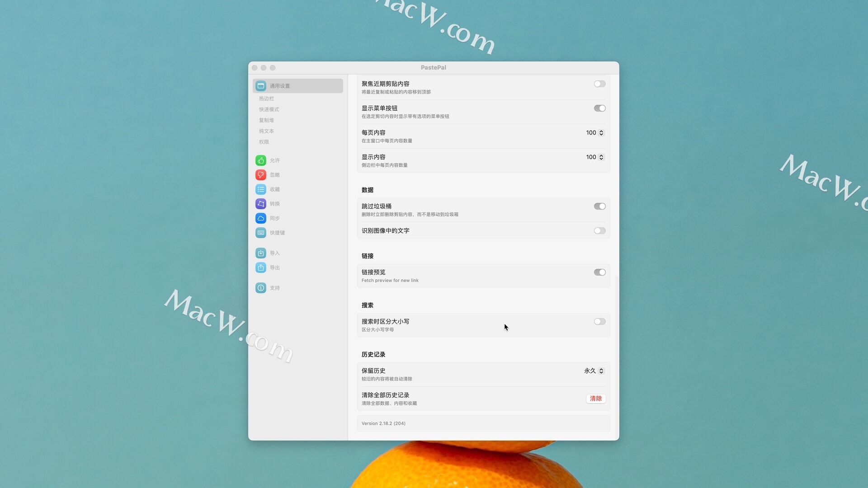Click Version 2.18.2 (204) text

pyautogui.click(x=383, y=423)
